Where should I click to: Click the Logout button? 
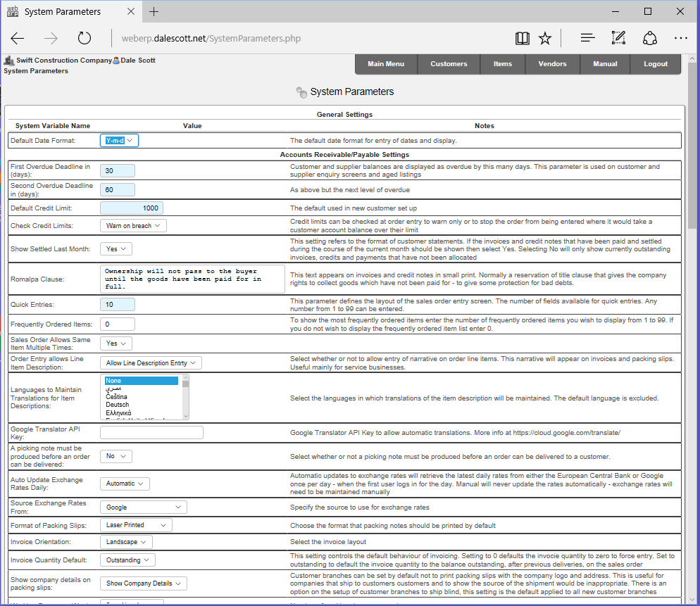656,64
